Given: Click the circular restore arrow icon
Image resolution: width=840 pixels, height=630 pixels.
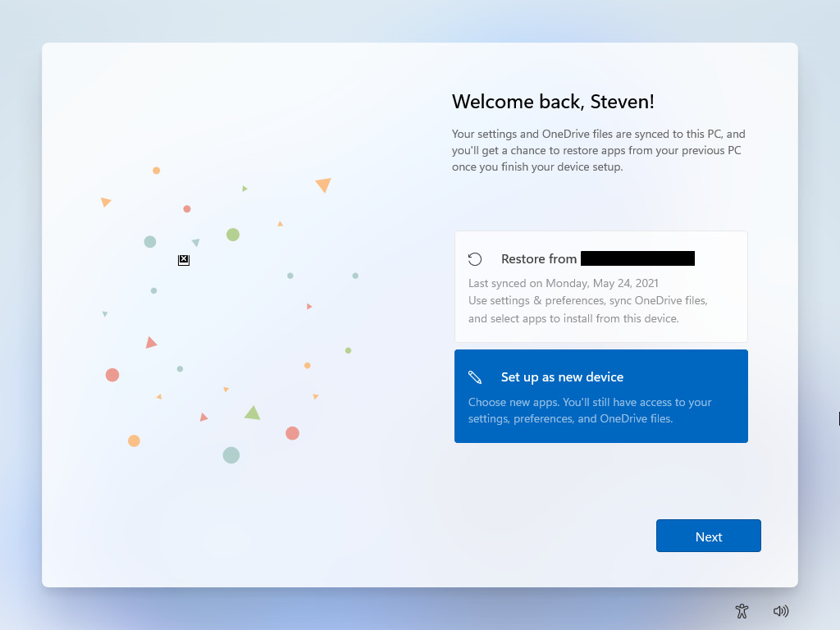Looking at the screenshot, I should pyautogui.click(x=475, y=259).
